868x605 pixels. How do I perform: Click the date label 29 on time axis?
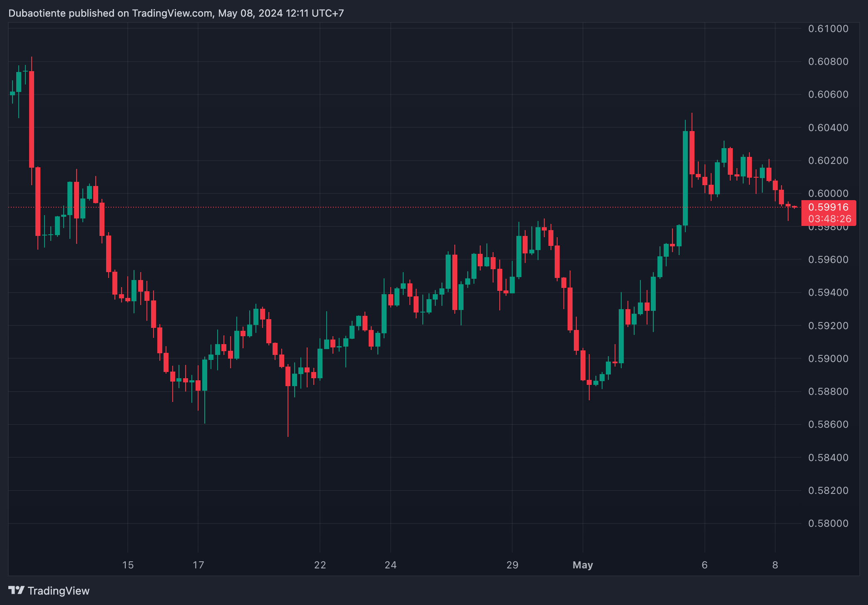click(512, 565)
